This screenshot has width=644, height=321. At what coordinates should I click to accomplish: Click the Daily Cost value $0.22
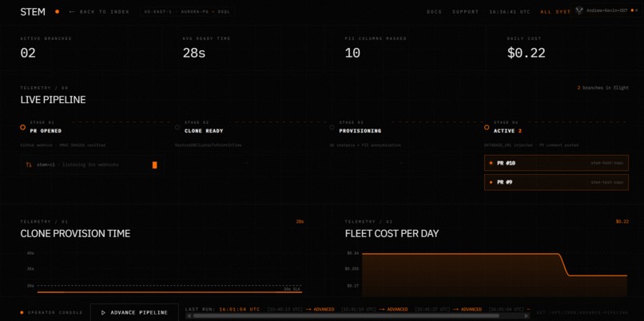tap(526, 53)
